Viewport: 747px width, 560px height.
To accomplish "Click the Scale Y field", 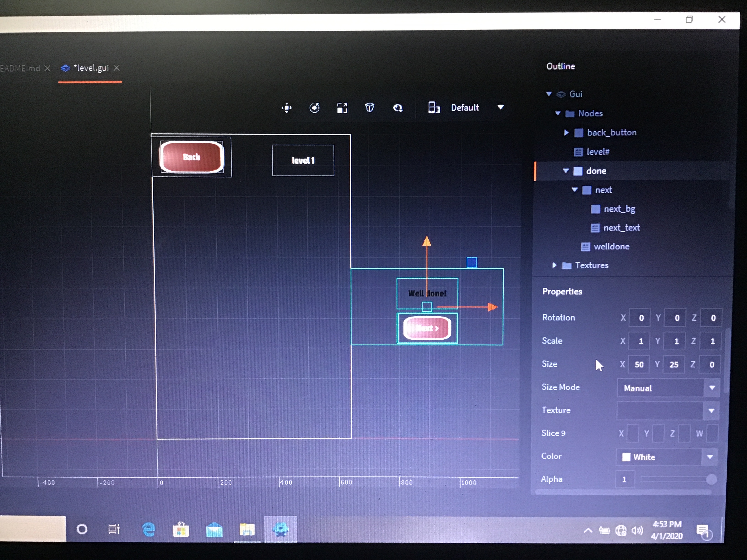I will pos(674,341).
